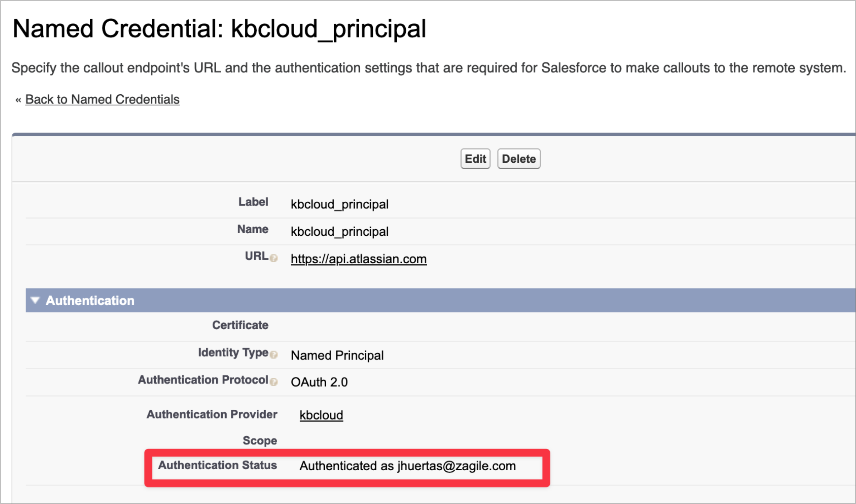This screenshot has width=856, height=504.
Task: Open the api.atlassian.com URL link
Action: click(358, 259)
